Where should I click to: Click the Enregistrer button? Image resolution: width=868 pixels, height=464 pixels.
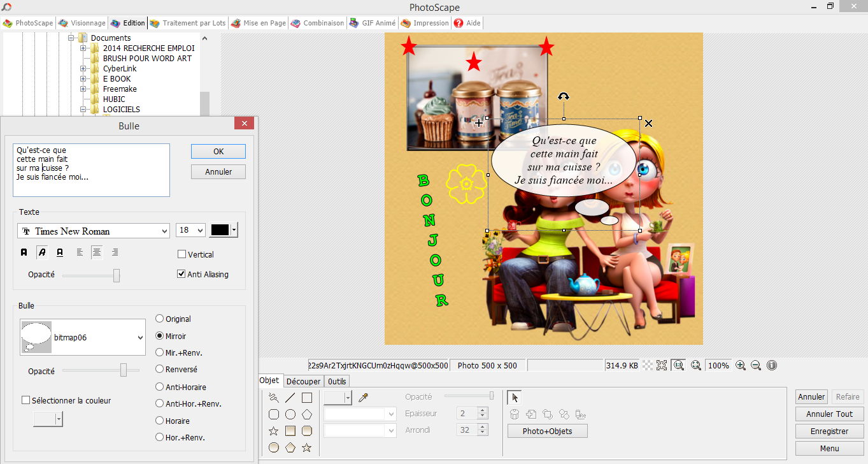coord(829,431)
